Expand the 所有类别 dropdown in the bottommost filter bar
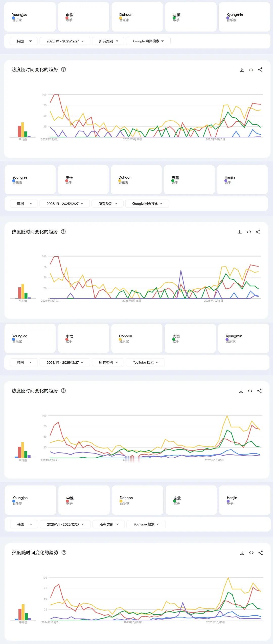This screenshot has width=273, height=644. coord(109,524)
